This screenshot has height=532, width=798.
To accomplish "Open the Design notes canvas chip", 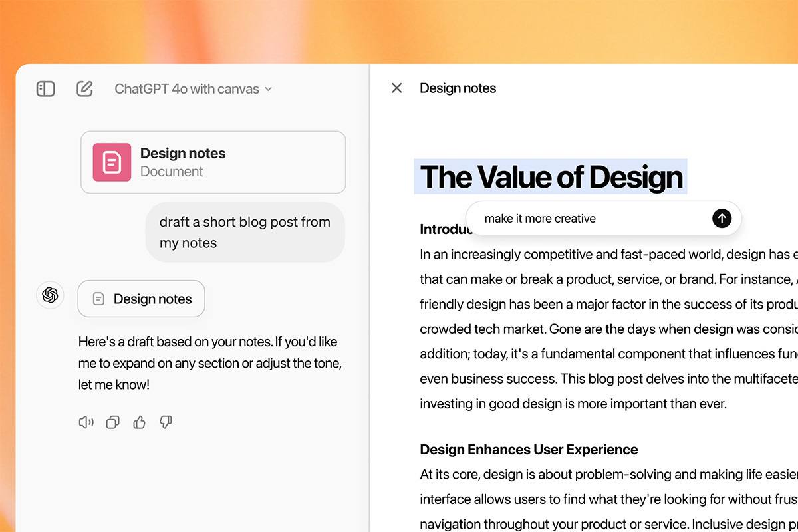I will tap(141, 299).
